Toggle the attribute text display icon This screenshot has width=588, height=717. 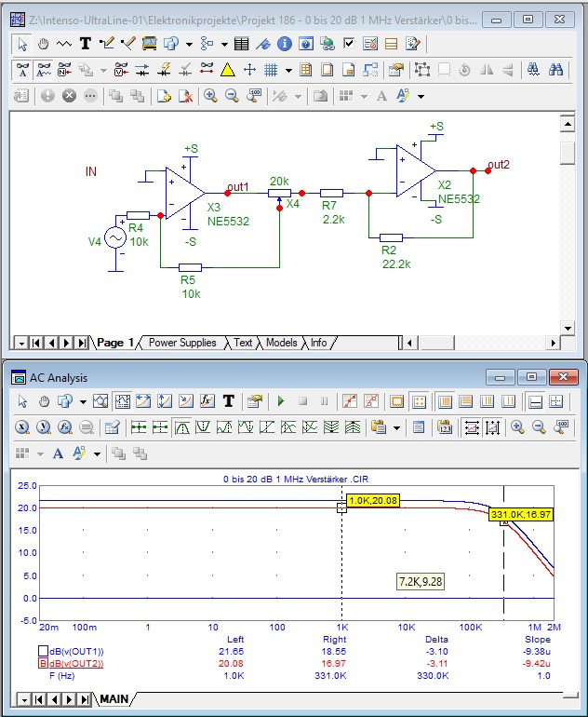point(21,70)
